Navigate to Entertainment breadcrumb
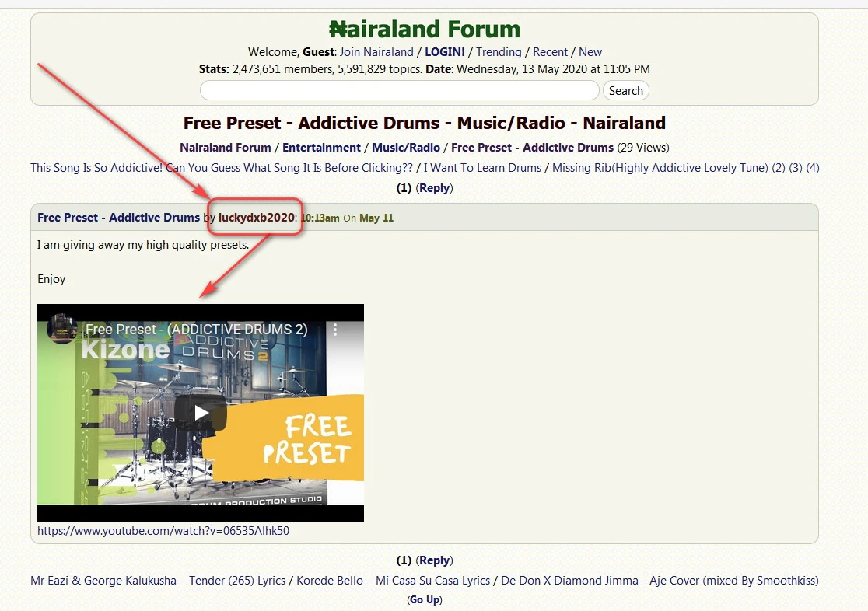The height and width of the screenshot is (611, 868). [x=321, y=148]
